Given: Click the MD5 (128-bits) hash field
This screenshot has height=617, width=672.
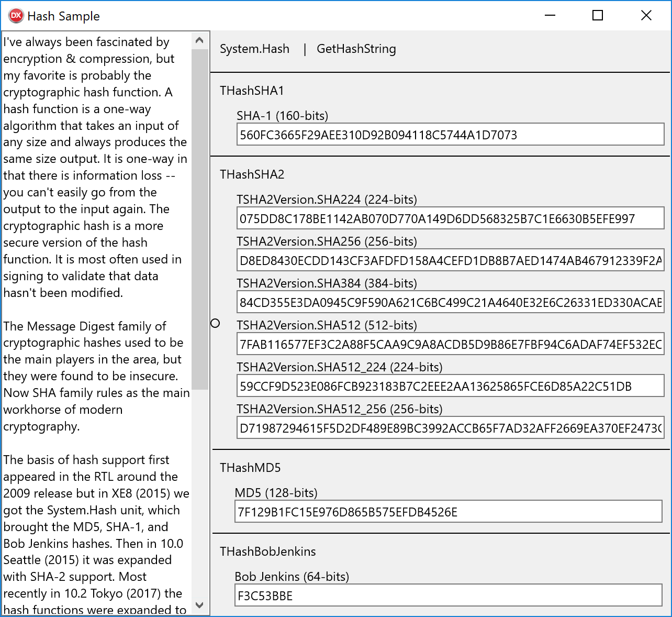Looking at the screenshot, I should 449,512.
